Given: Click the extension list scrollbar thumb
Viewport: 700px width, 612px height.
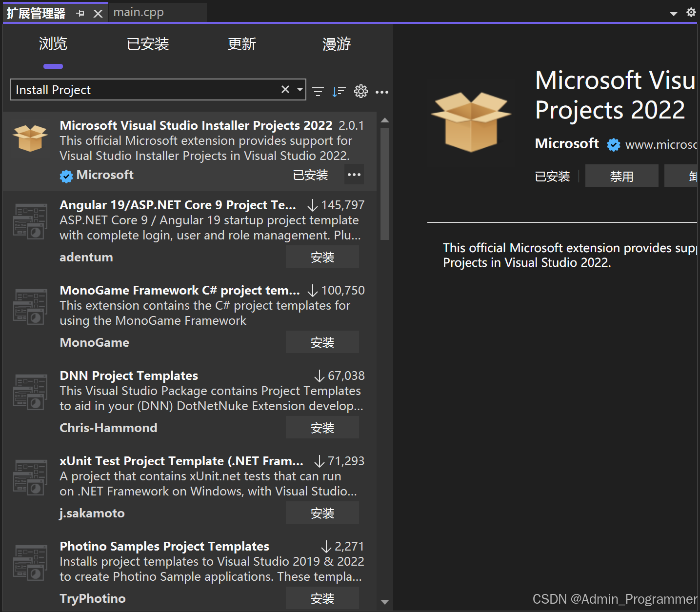Looking at the screenshot, I should pyautogui.click(x=385, y=184).
